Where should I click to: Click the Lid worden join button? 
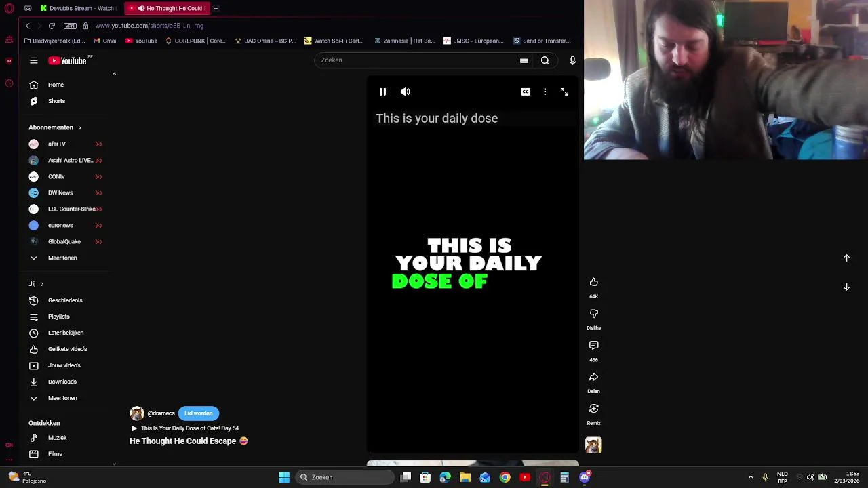[x=198, y=413]
